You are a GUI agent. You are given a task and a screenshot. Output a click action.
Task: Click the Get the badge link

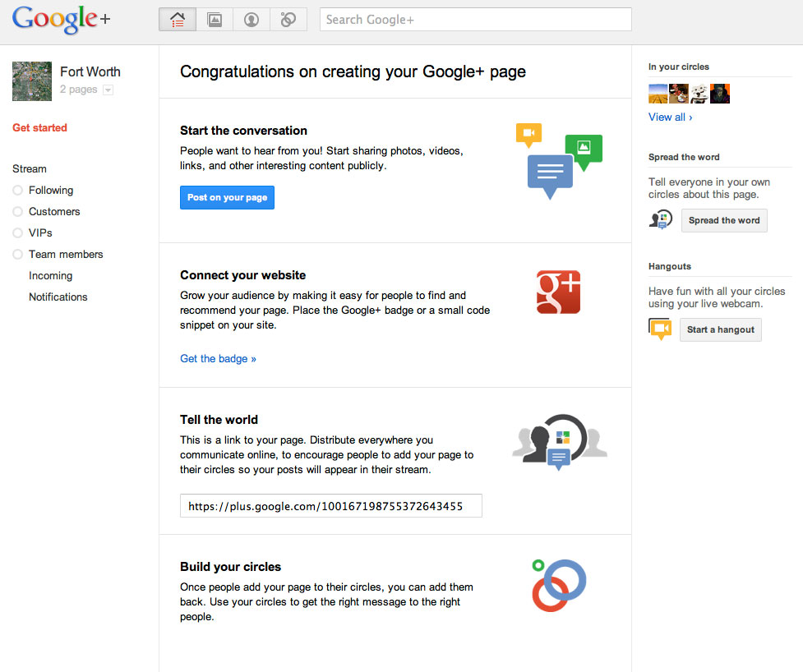(218, 359)
